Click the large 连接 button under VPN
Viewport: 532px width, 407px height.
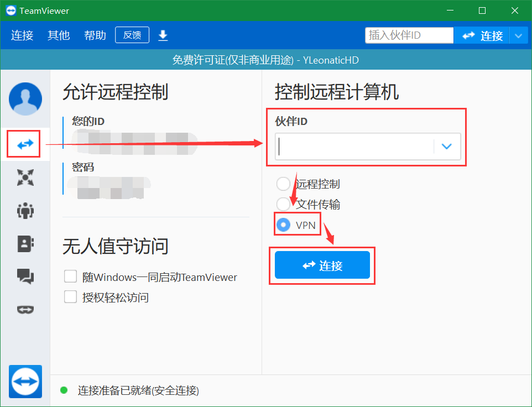[x=322, y=265]
